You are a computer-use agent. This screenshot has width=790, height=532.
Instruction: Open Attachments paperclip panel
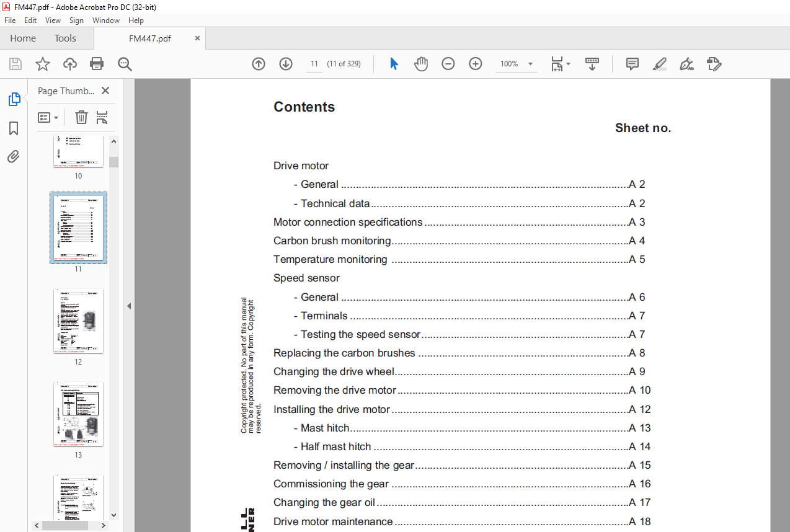tap(14, 157)
